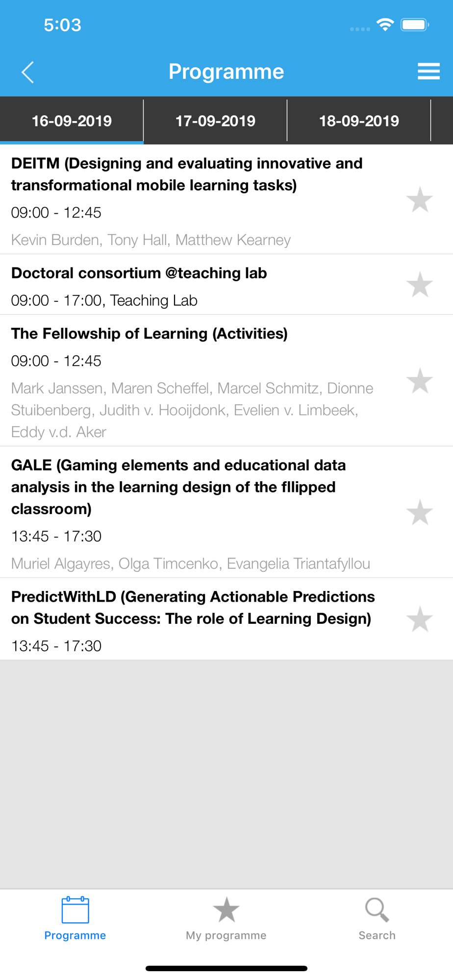This screenshot has height=980, width=453.
Task: Favorite the Doctoral consortium session
Action: (420, 285)
